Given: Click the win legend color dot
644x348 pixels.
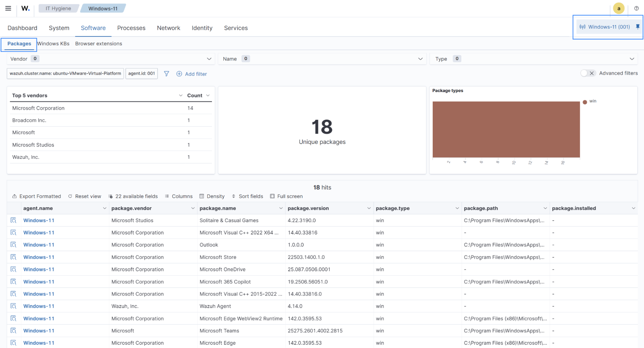Looking at the screenshot, I should 585,102.
